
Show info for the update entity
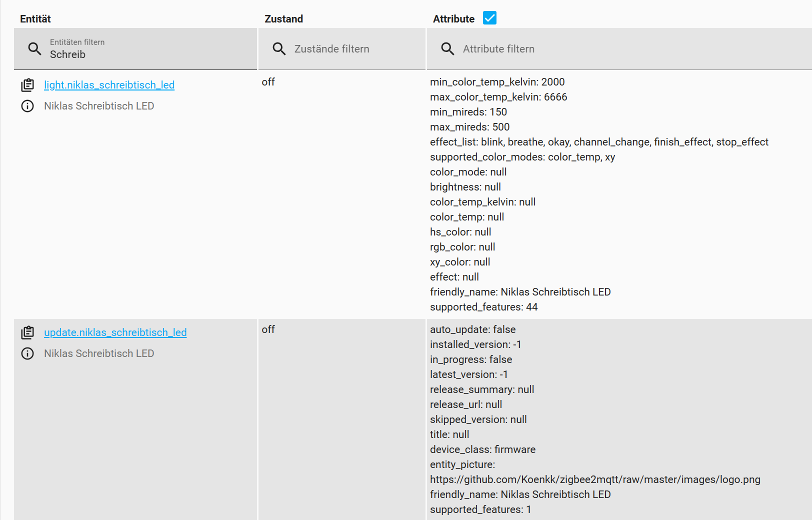[27, 353]
